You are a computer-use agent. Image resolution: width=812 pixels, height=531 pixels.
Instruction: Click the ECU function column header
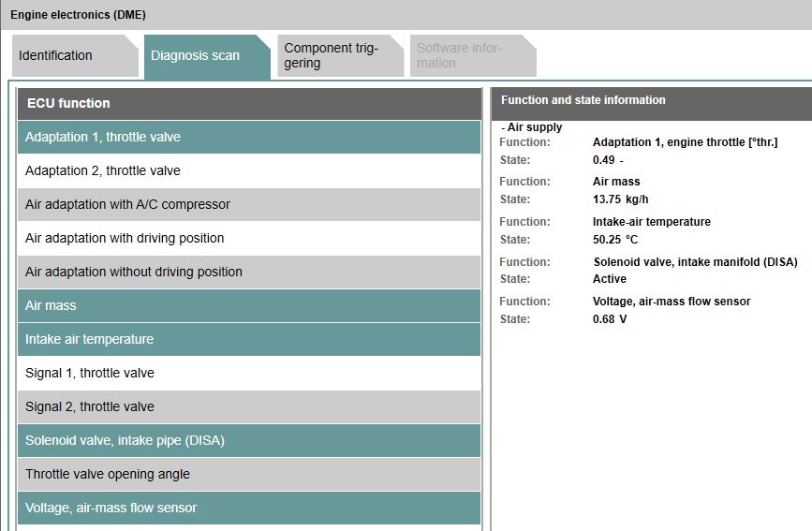[248, 103]
